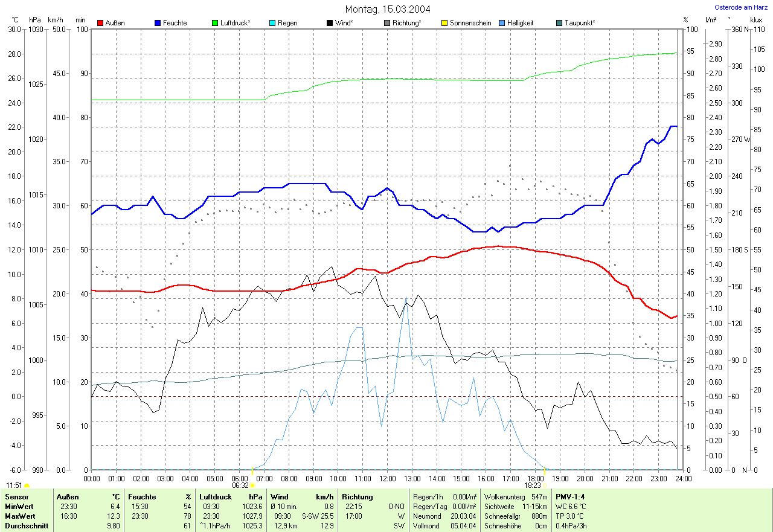Click the sunset marker at 18:23
Viewport: 773px width, 532px height.
545,485
